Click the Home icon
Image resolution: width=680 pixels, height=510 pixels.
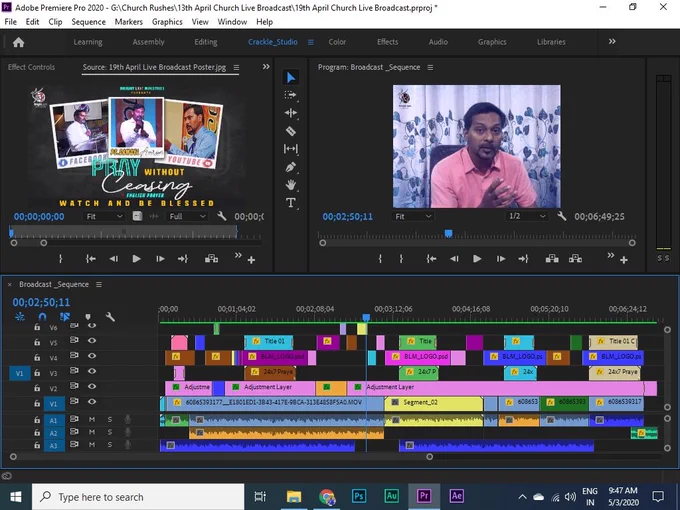(19, 42)
